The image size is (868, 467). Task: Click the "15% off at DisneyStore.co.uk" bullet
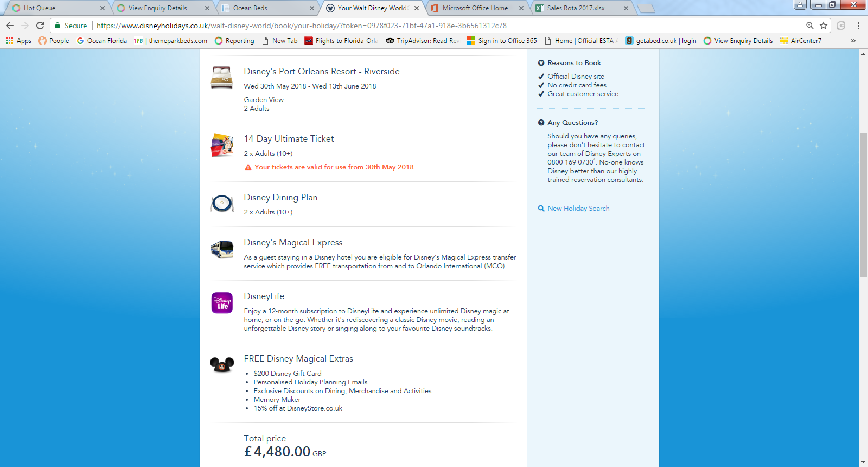[x=298, y=408]
